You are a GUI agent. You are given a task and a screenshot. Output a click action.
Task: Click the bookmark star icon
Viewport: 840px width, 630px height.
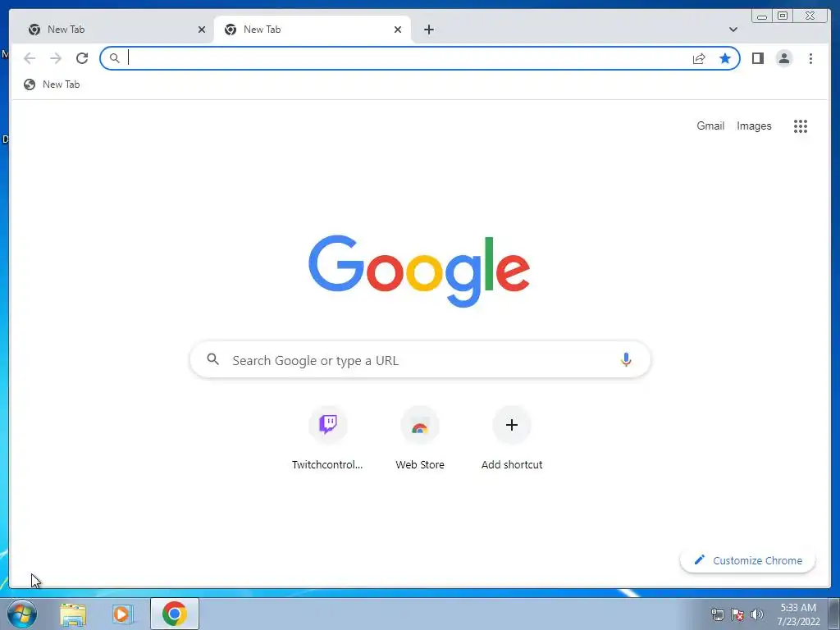click(x=725, y=58)
